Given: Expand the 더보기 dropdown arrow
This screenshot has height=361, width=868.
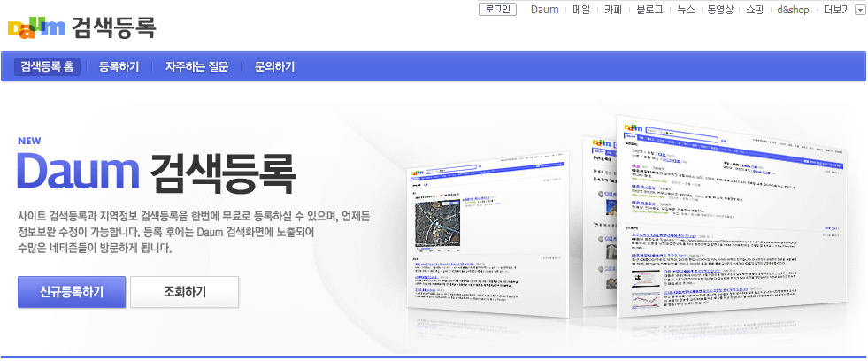Looking at the screenshot, I should coord(858,10).
